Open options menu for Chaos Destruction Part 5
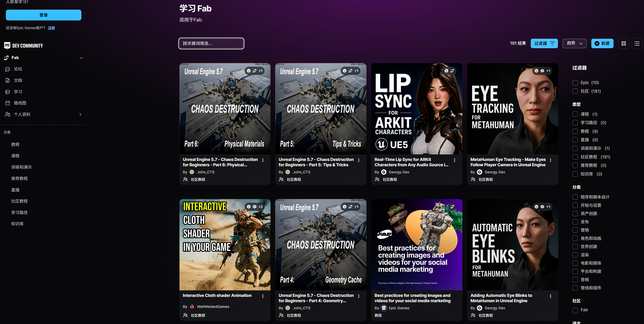The height and width of the screenshot is (324, 644). (x=359, y=160)
